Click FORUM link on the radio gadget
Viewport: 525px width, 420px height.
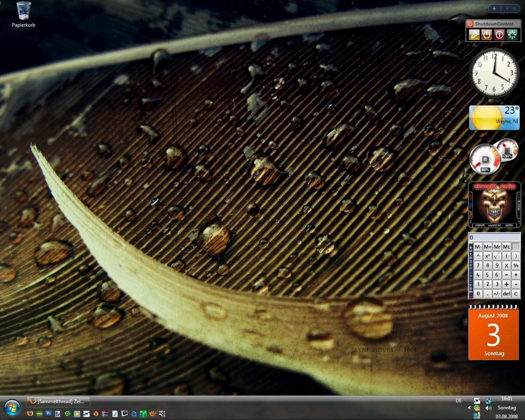click(480, 225)
